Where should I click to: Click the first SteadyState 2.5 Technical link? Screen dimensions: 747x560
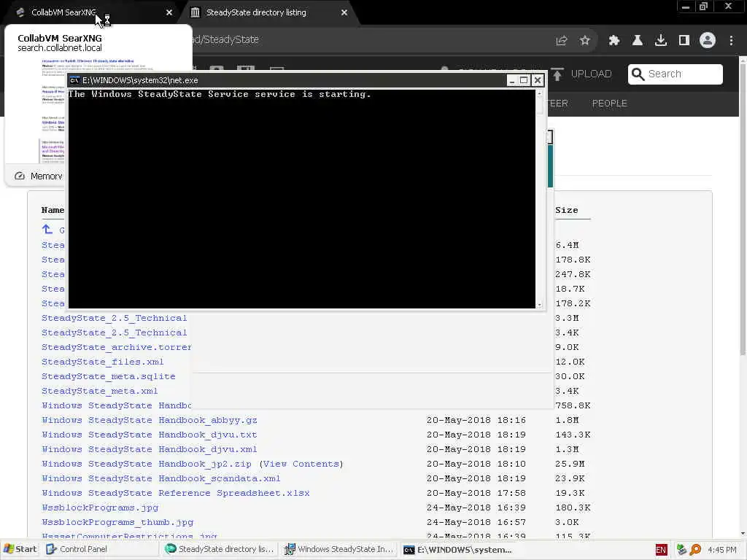pos(115,318)
